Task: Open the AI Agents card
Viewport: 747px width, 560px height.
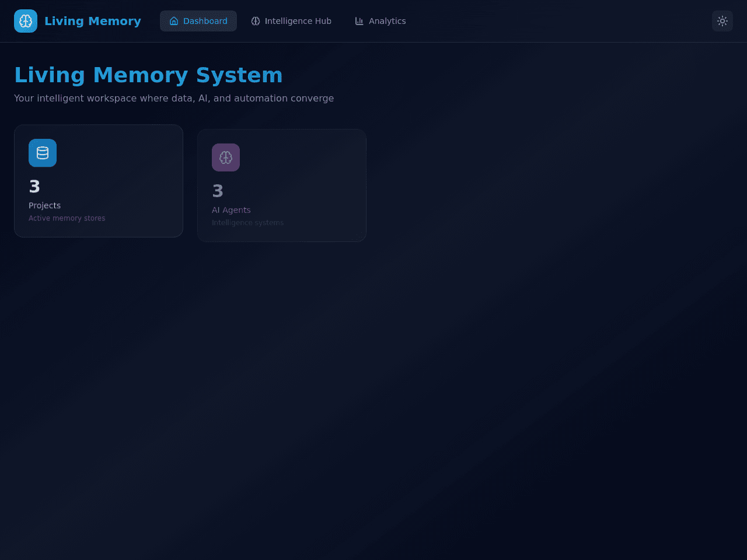Action: (282, 185)
